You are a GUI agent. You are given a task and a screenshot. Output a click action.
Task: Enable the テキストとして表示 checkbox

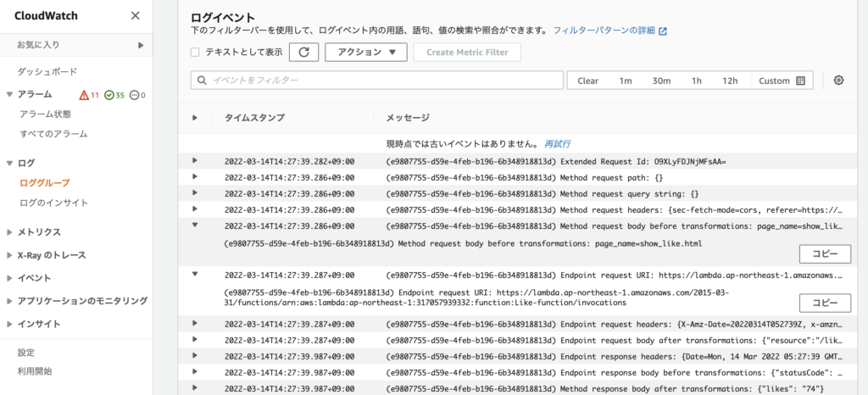click(195, 52)
